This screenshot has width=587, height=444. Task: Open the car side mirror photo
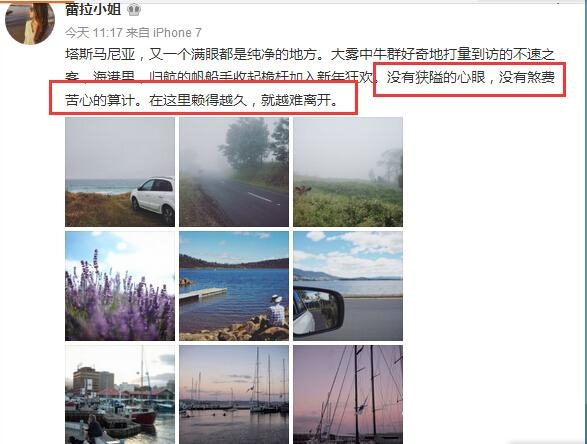348,286
